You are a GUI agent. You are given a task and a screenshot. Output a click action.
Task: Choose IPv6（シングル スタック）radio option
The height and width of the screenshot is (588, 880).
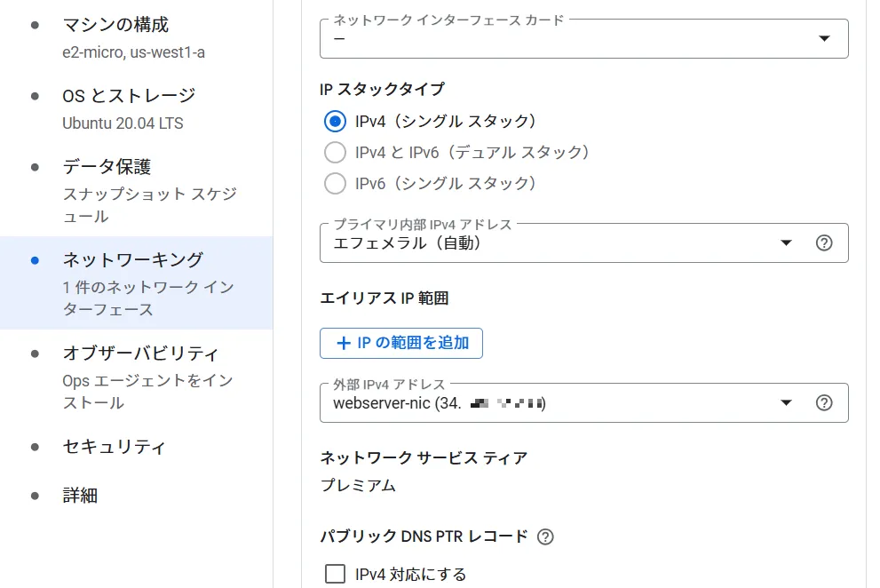point(335,183)
